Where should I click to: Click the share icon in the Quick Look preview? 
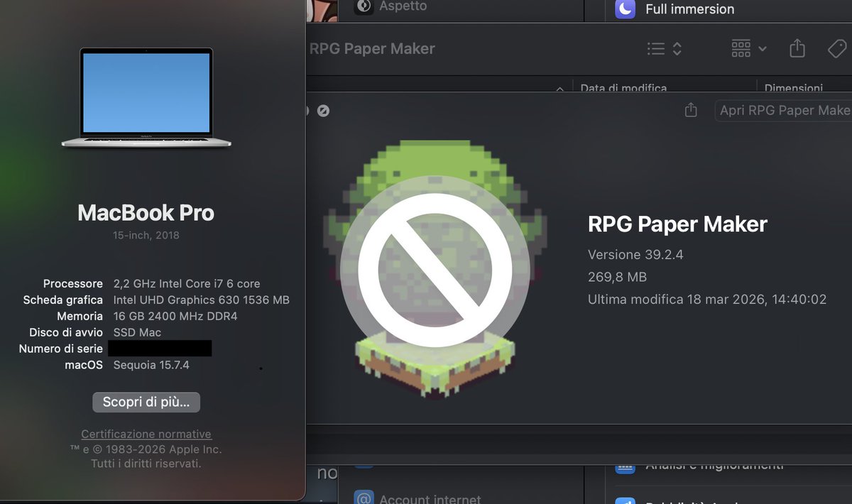691,110
